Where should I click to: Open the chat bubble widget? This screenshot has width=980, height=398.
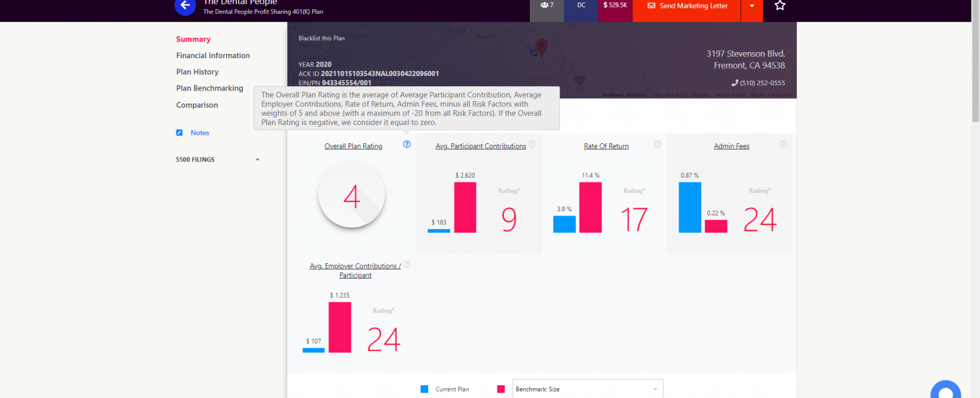pos(945,392)
